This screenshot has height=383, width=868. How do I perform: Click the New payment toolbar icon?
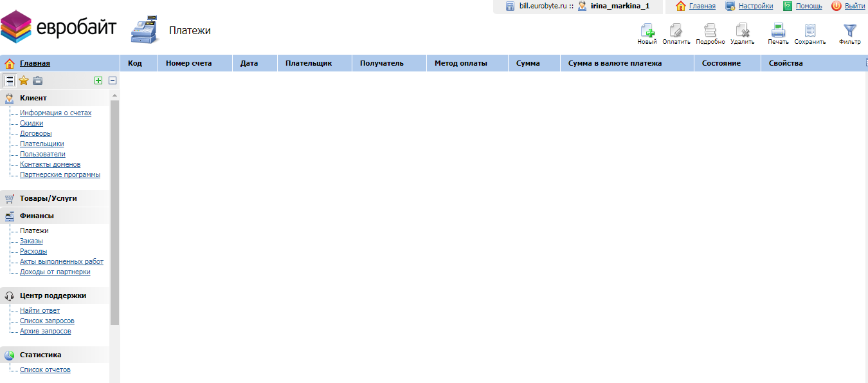pos(647,30)
